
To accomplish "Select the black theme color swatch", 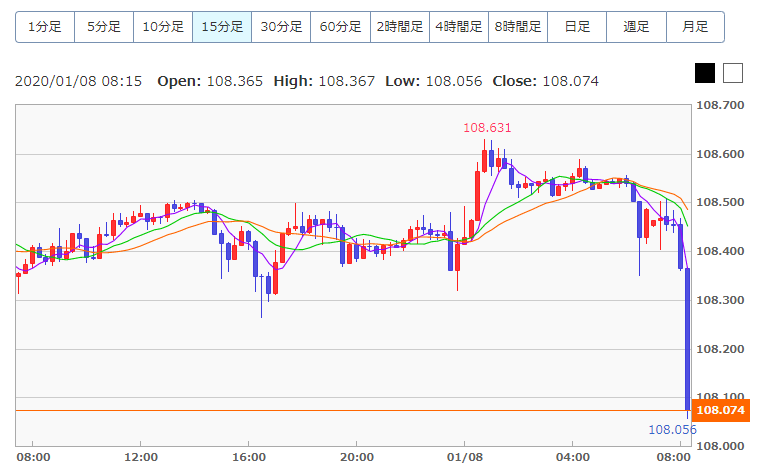I will (x=705, y=73).
